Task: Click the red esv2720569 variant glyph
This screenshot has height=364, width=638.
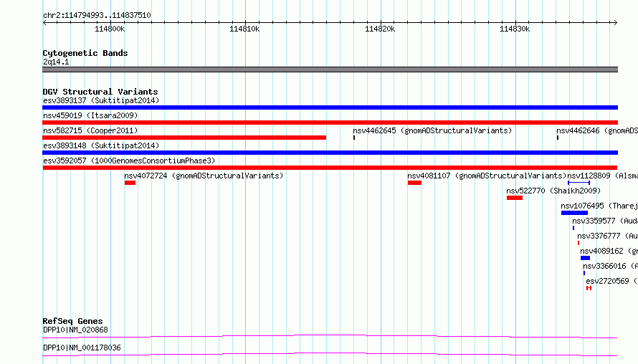Action: 589,288
